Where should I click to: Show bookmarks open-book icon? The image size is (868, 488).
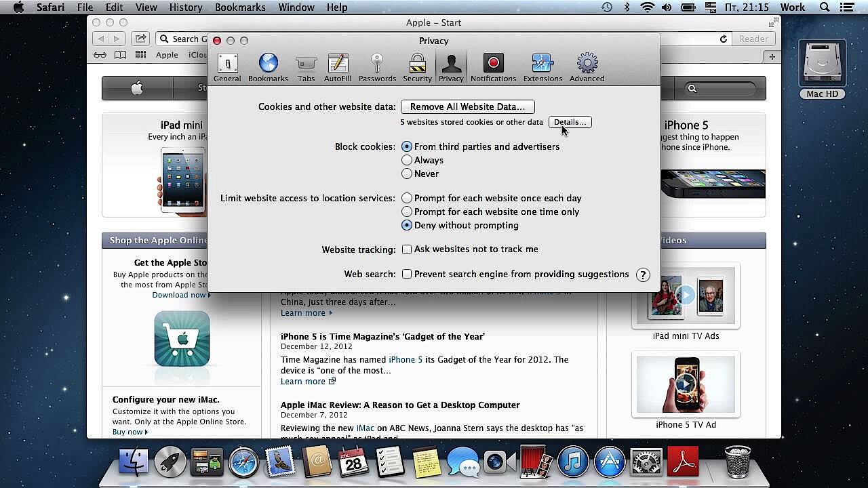pyautogui.click(x=120, y=55)
